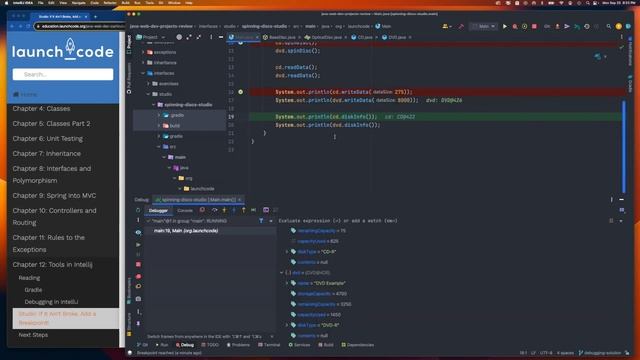Open the Debugging in IntelliJ link
The image size is (640, 360).
[x=51, y=302]
